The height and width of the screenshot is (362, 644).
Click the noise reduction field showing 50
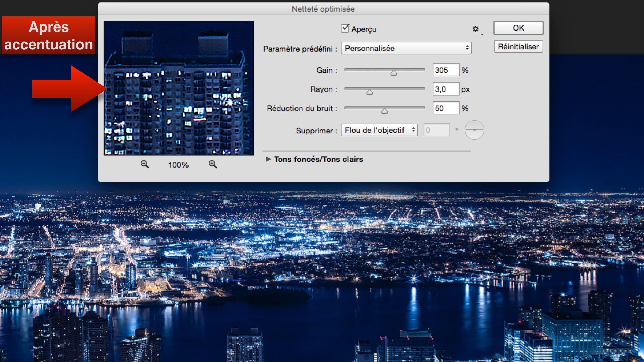pos(445,108)
